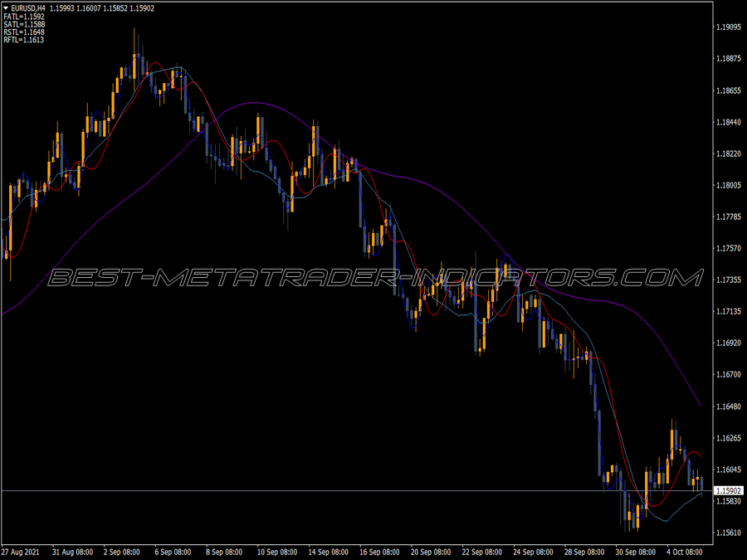Click the EURUSD,H4 chart title text
This screenshot has height=560, width=747.
[x=28, y=8]
